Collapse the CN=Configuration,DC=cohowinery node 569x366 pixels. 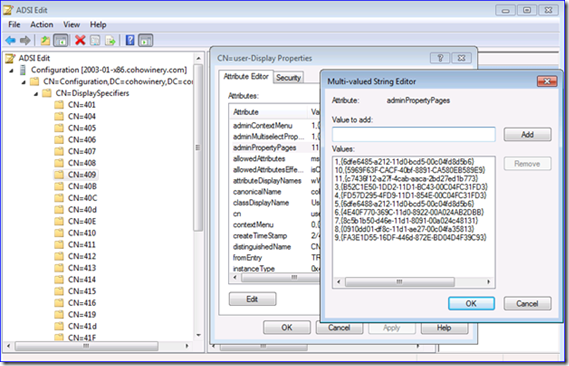click(x=24, y=82)
